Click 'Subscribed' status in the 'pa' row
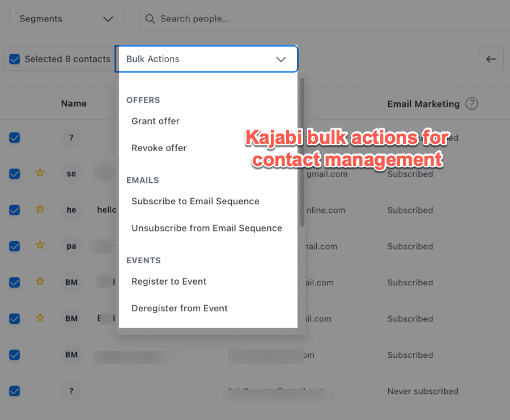 coord(410,246)
